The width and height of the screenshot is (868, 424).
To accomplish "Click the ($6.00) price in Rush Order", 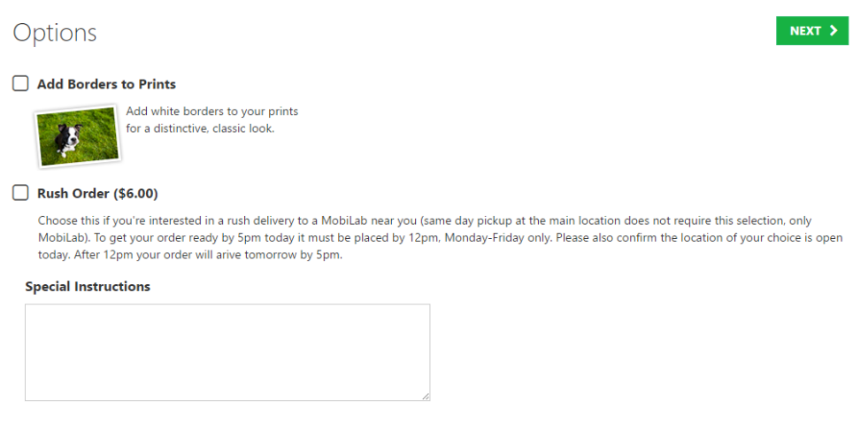I will pos(135,194).
